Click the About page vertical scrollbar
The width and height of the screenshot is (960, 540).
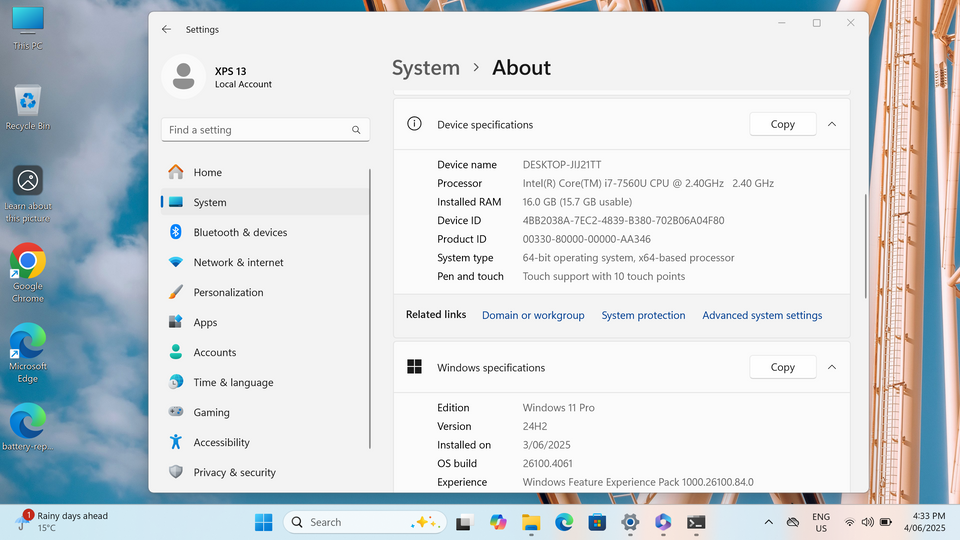[x=865, y=246]
